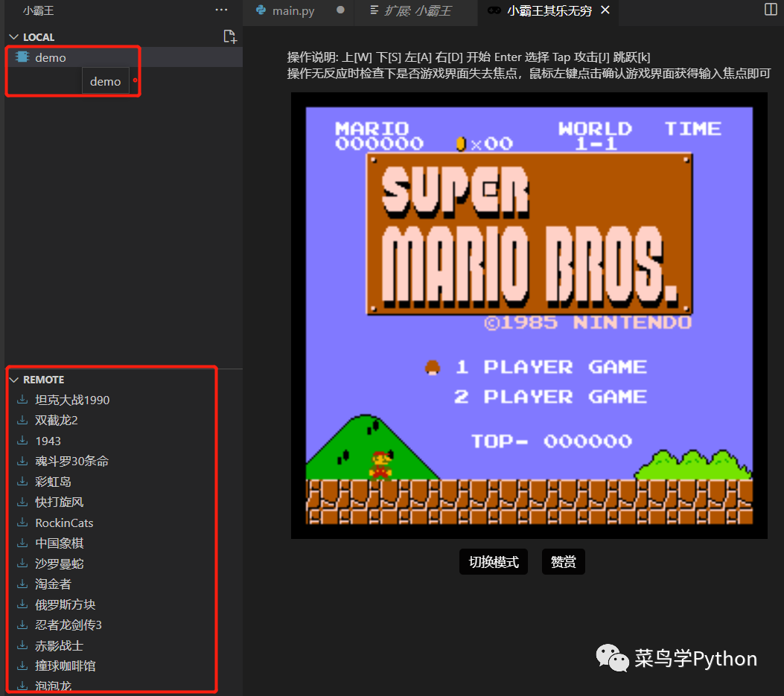
Task: Click the Python icon on main.py tab
Action: [x=261, y=10]
